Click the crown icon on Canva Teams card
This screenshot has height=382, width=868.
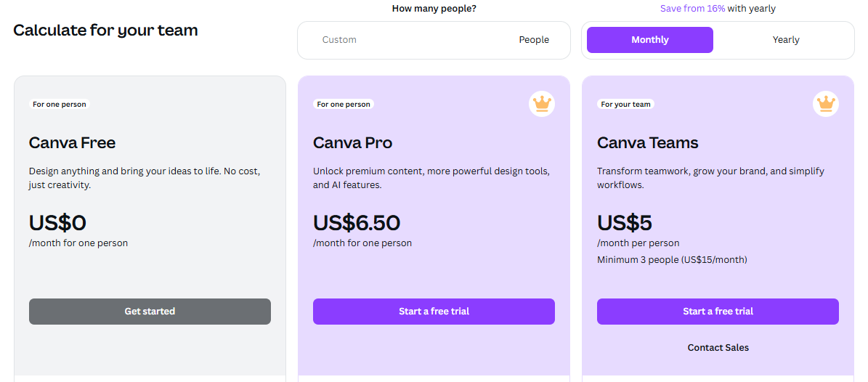click(x=826, y=104)
